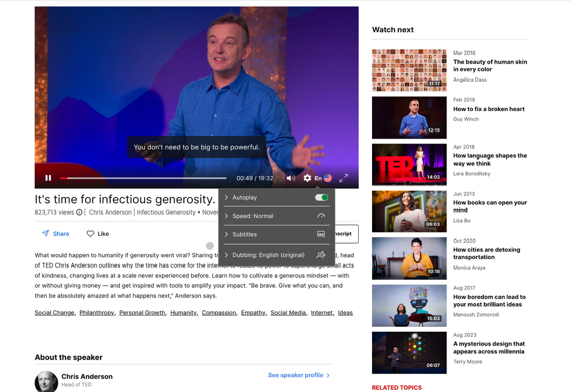Click title How boredom can lead to ideas
Screen dimensions: 571x392
[x=489, y=301]
